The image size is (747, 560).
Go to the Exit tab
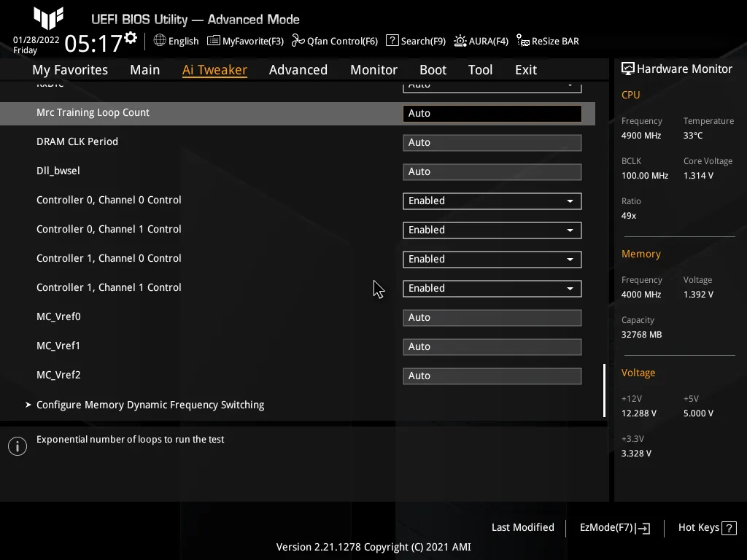(526, 69)
